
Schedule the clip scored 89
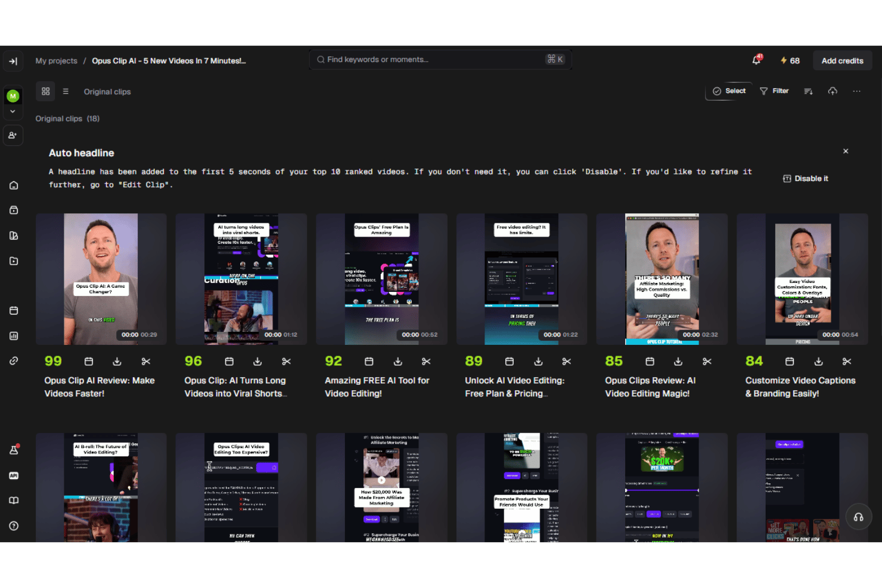[x=510, y=362]
